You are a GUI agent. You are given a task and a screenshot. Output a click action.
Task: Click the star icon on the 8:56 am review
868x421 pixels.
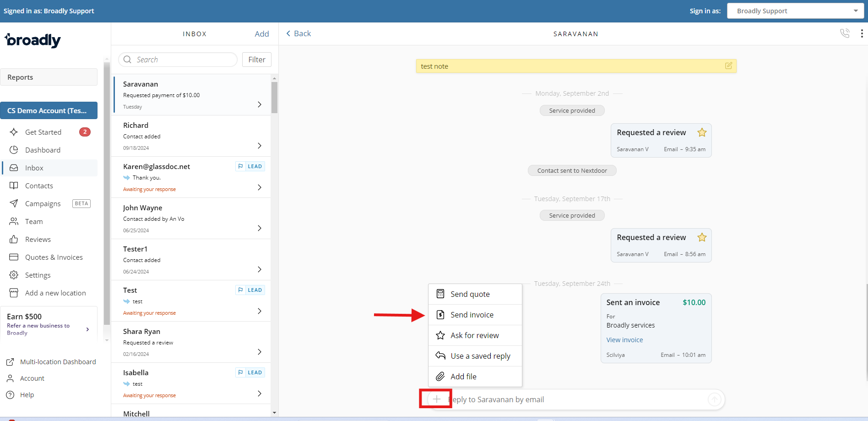(702, 237)
